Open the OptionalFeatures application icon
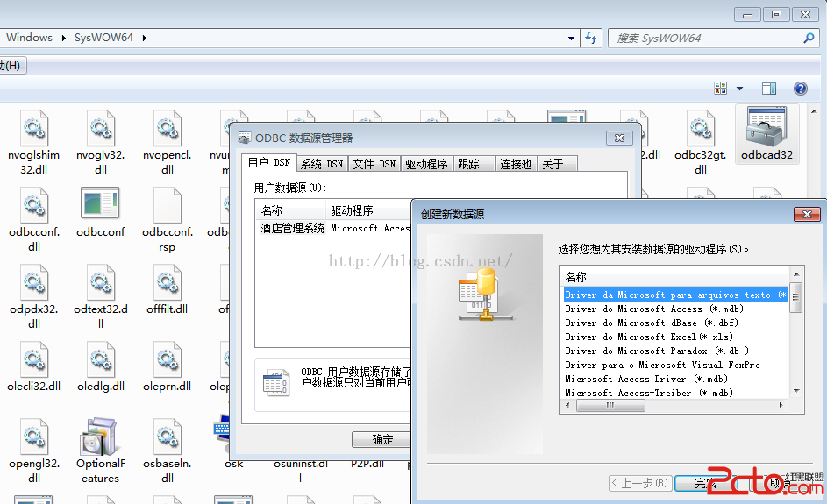The image size is (827, 504). tap(98, 437)
